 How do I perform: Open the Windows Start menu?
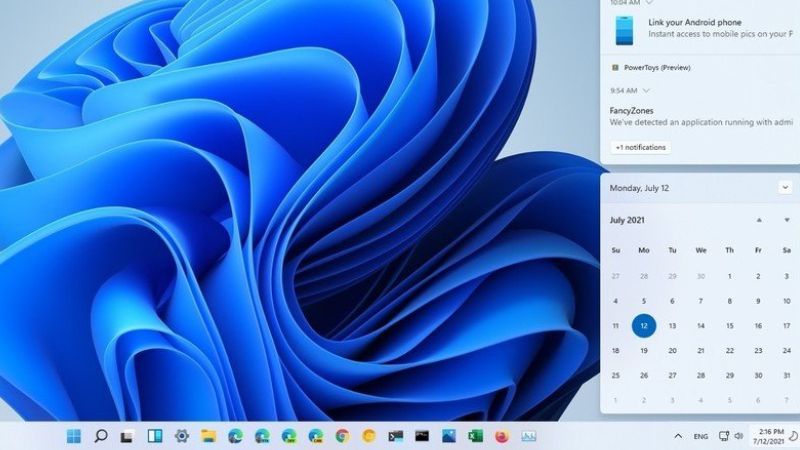click(74, 436)
